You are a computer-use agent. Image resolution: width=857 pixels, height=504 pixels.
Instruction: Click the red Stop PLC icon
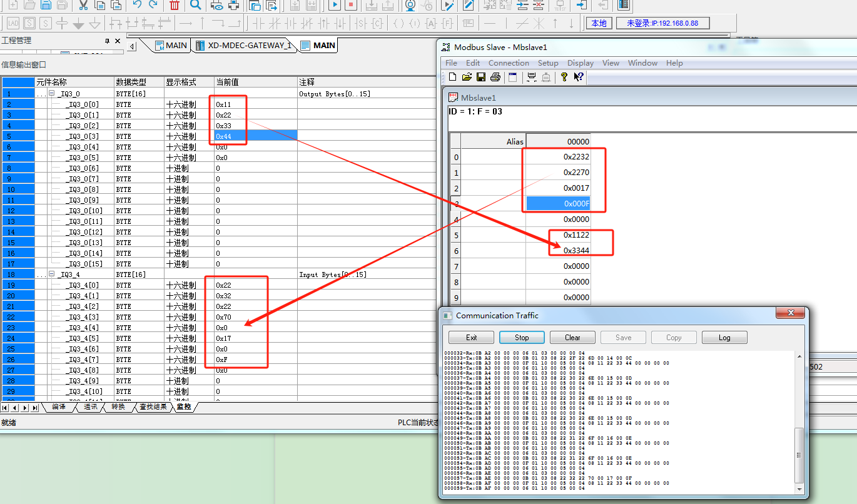(x=352, y=5)
